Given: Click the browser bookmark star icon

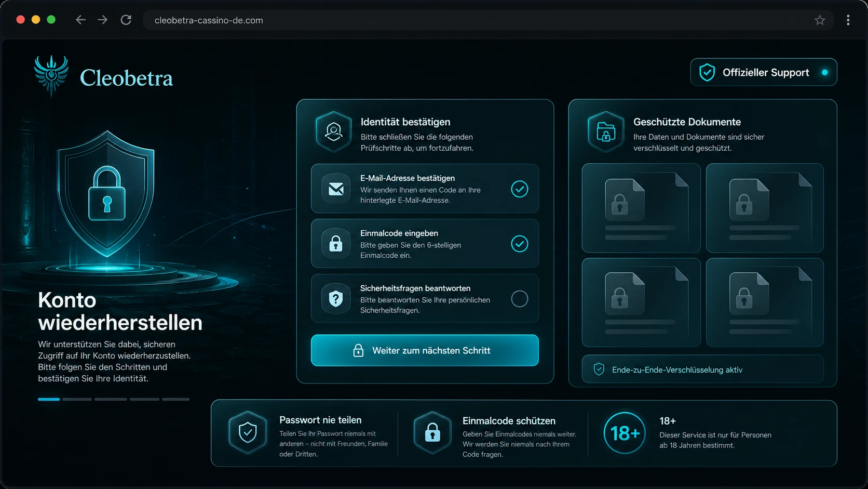Looking at the screenshot, I should [x=820, y=20].
